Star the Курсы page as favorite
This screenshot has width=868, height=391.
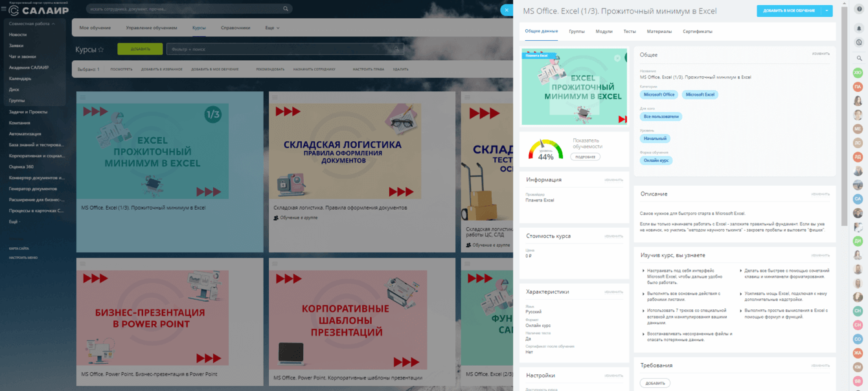pyautogui.click(x=101, y=50)
